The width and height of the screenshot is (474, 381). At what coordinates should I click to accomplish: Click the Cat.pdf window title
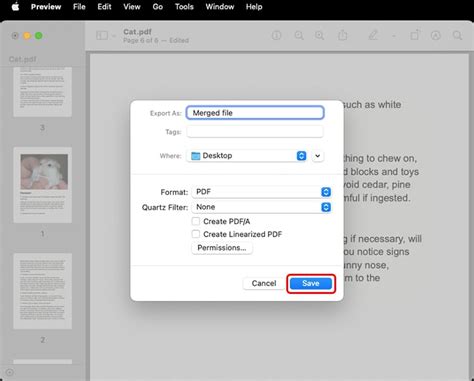tap(137, 32)
